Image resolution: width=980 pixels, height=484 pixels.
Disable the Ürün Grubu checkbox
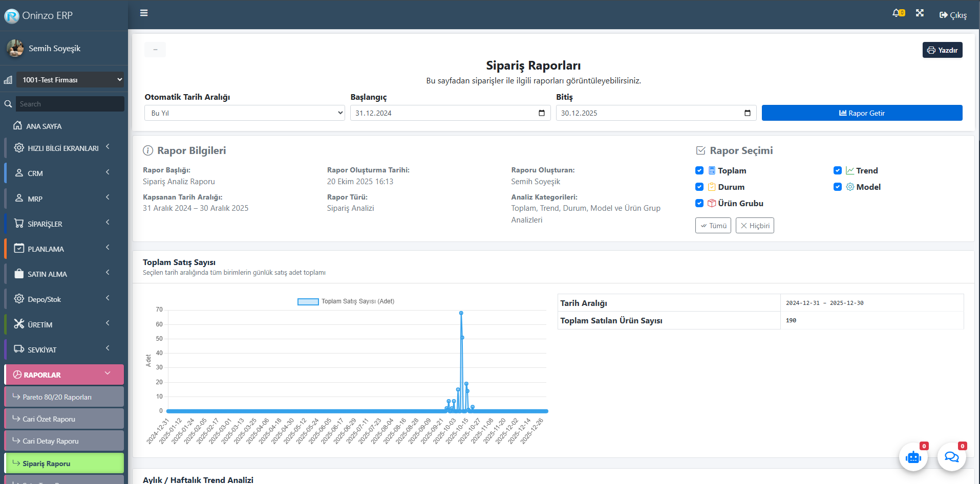pos(699,203)
